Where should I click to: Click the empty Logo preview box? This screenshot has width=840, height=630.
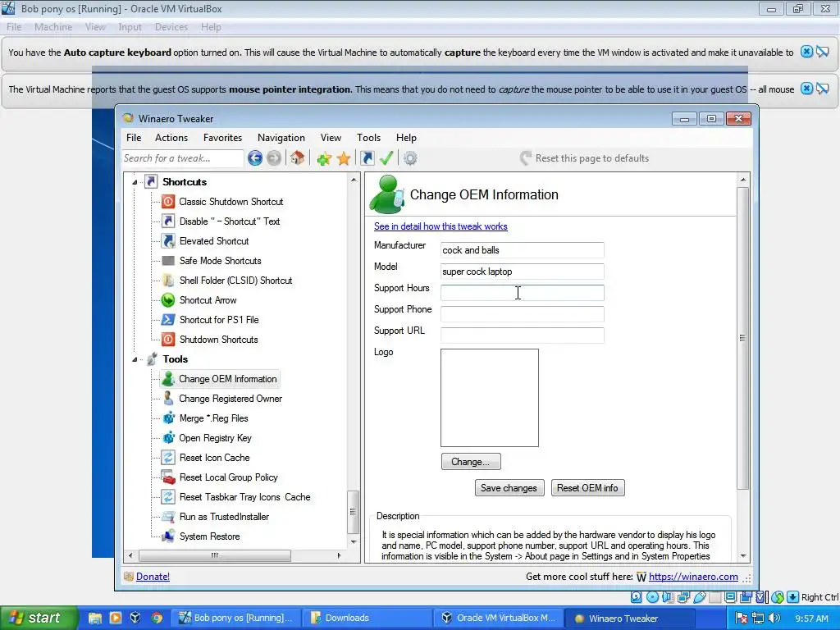[x=489, y=398]
